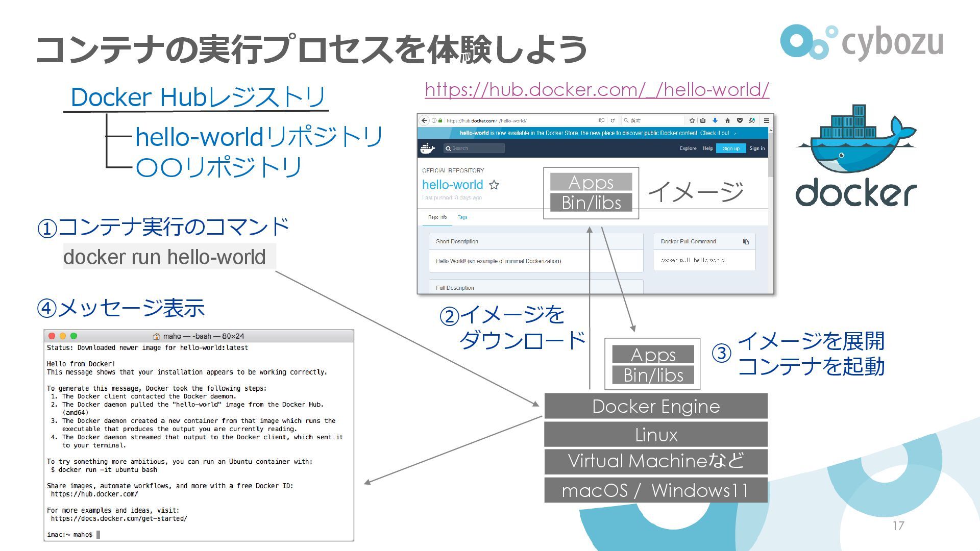
Task: Click the docker pull hello-world command text
Action: [693, 260]
